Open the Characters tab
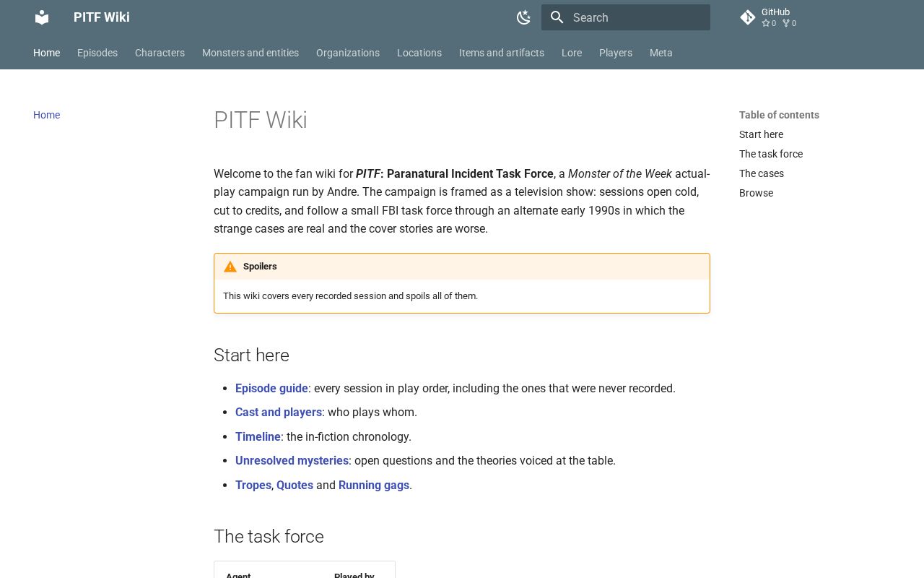Image resolution: width=924 pixels, height=578 pixels. (160, 53)
